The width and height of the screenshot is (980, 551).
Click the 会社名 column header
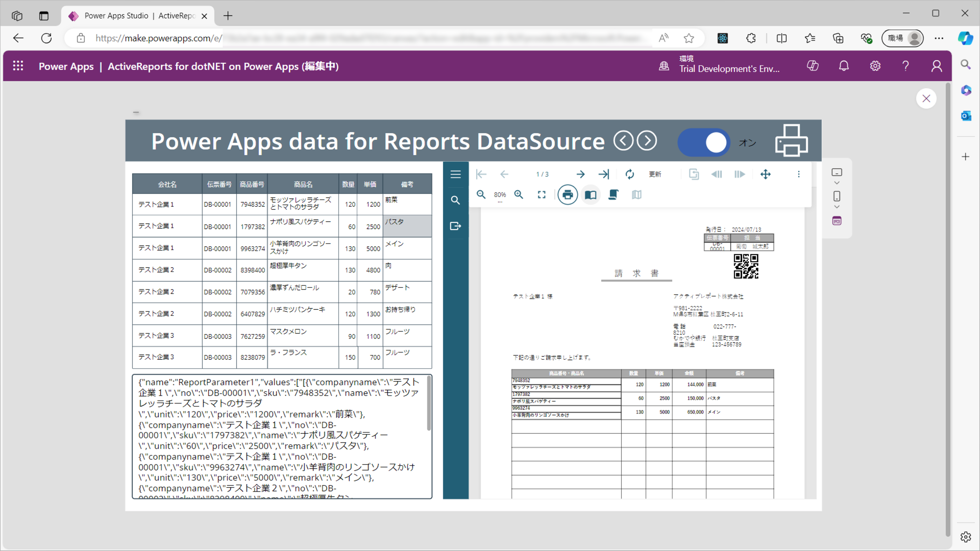tap(167, 184)
